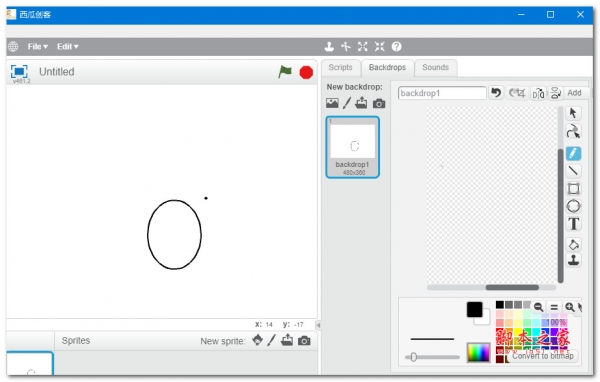
Task: Select the grow sprite tool
Action: tap(362, 47)
